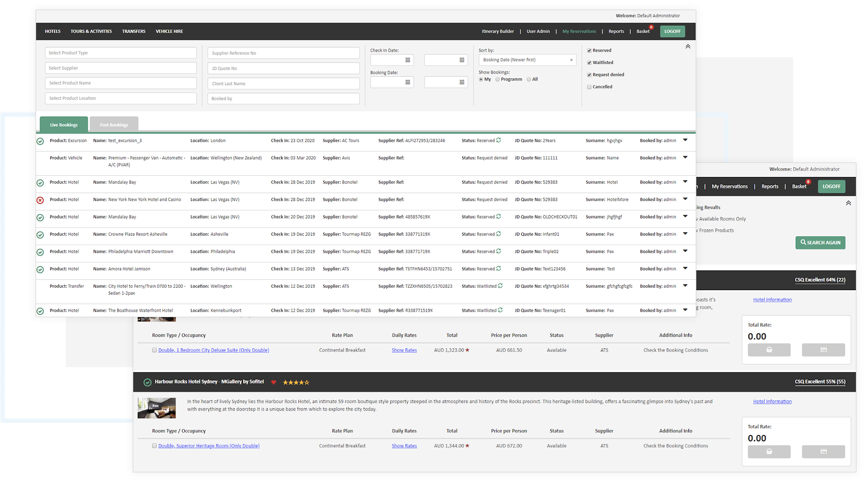Screen dimensions: 868x482
Task: Select the My bookings radio button
Action: [481, 79]
